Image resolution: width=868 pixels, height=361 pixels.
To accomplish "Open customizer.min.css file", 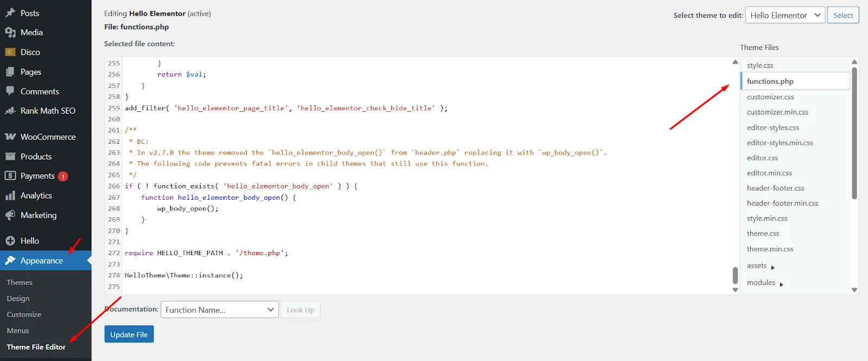I will [777, 112].
